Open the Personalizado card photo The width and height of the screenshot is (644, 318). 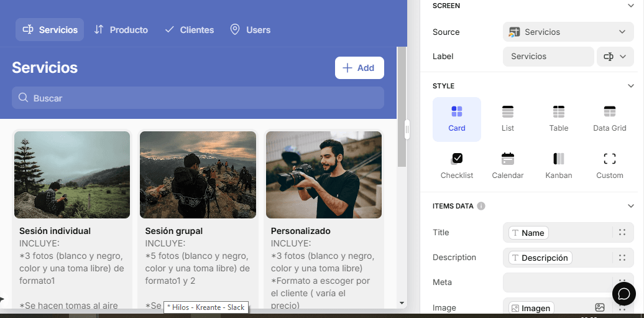(324, 175)
